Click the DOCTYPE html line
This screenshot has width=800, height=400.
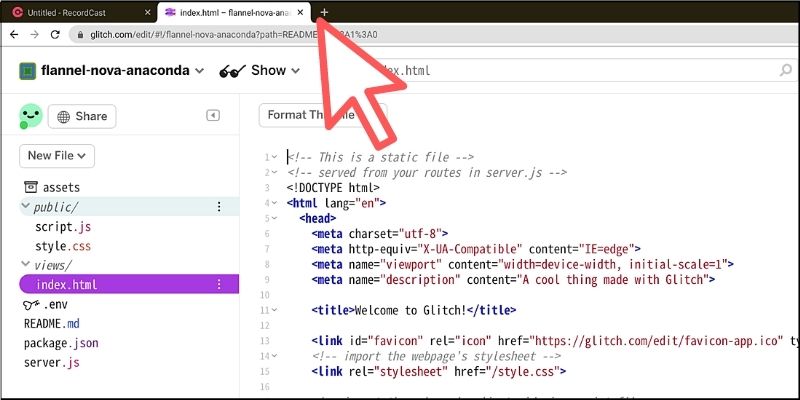(333, 188)
